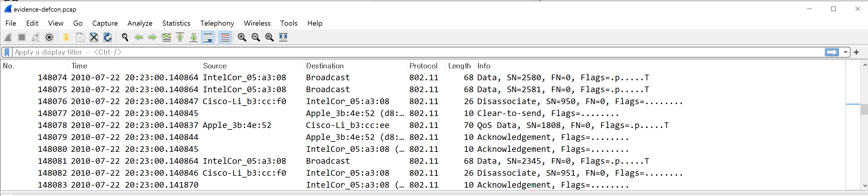Viewport: 868px width, 196px height.
Task: Sort by the Info column header
Action: coord(661,66)
